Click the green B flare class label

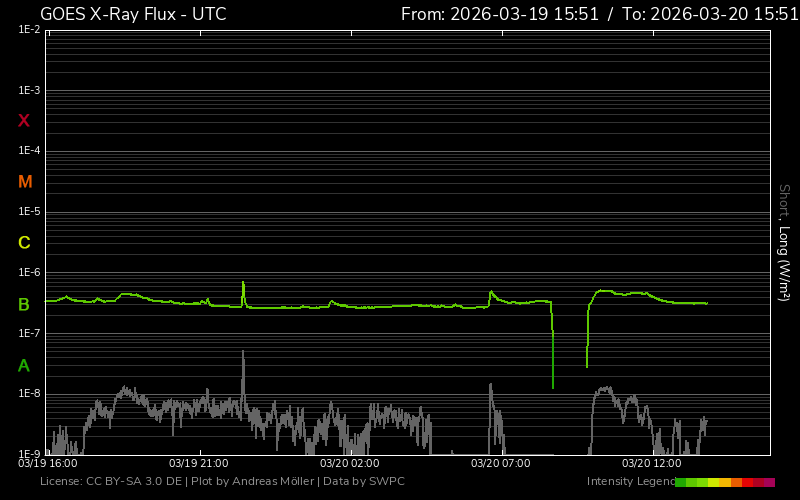point(24,304)
